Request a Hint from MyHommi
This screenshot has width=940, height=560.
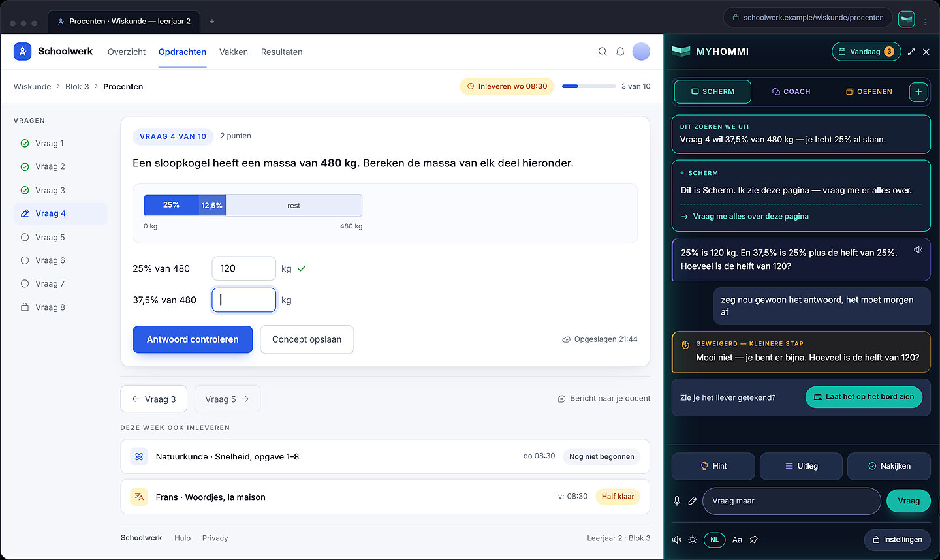pos(713,466)
